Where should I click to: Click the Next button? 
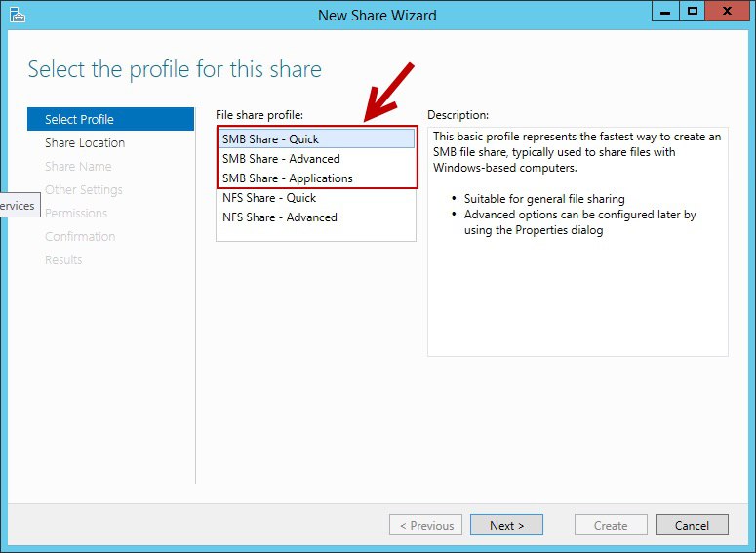[x=506, y=525]
